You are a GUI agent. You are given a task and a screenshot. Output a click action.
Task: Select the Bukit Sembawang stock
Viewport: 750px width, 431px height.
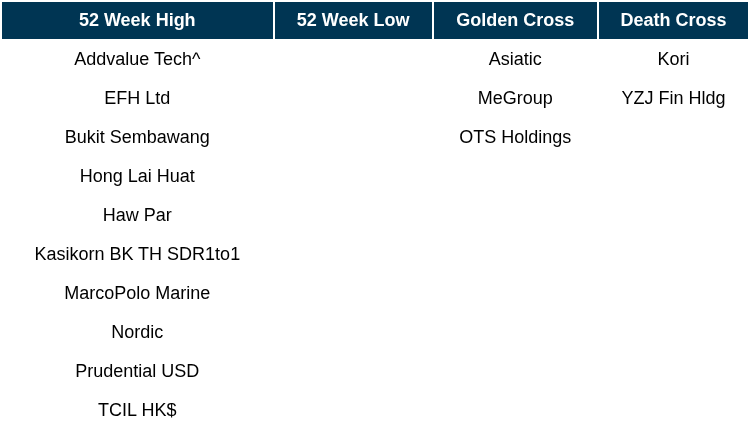[137, 137]
